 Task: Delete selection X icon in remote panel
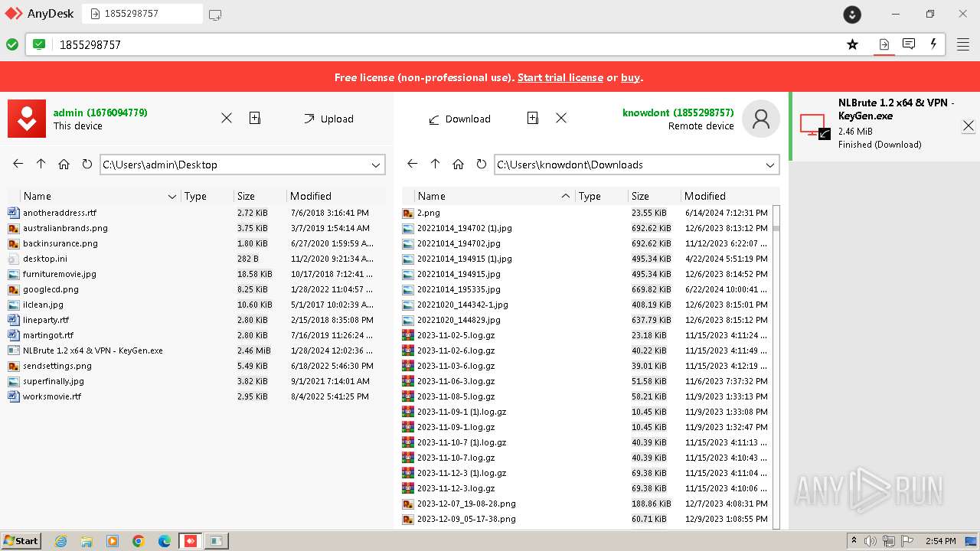pyautogui.click(x=561, y=118)
